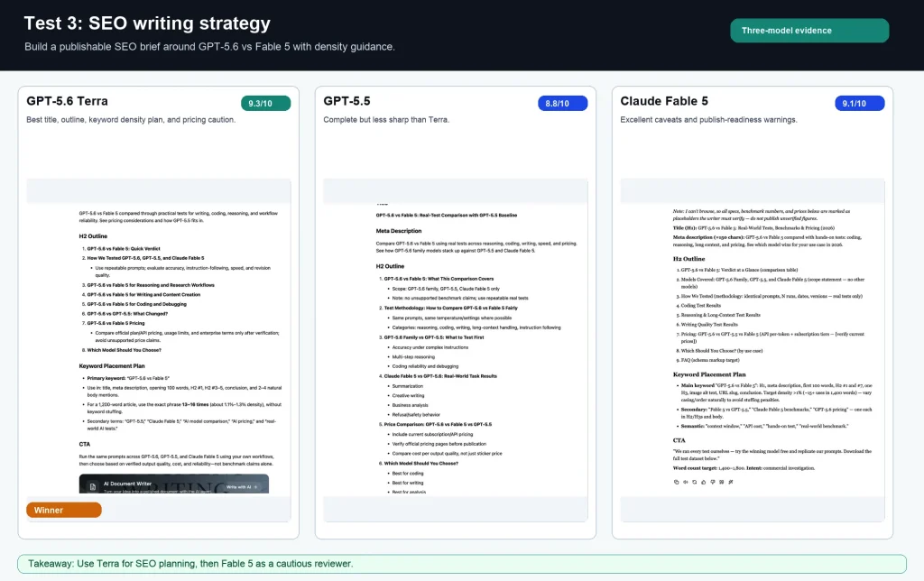Click the 8.8/10 score badge
This screenshot has height=581, width=924.
pos(562,103)
